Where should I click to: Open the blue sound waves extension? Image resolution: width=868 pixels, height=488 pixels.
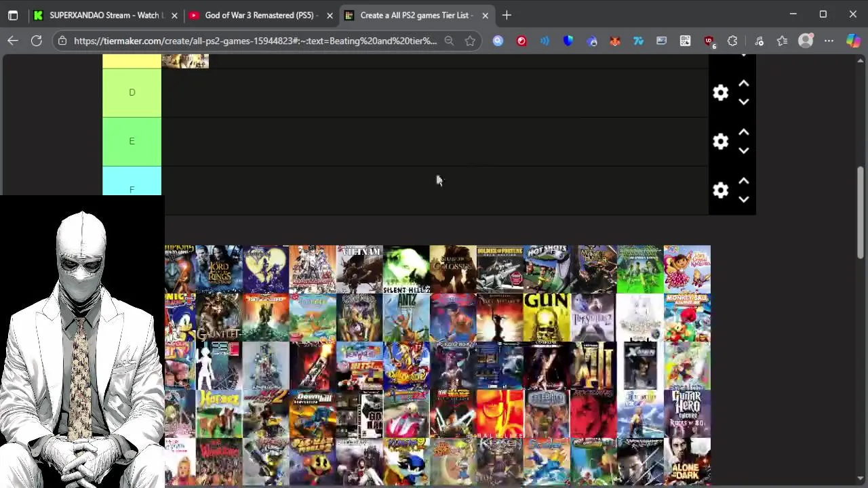(x=545, y=41)
